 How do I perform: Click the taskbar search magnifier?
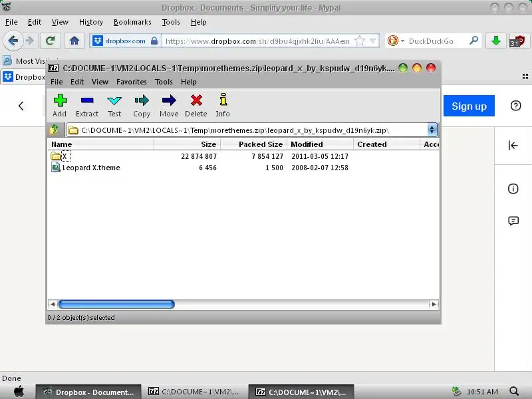514,392
